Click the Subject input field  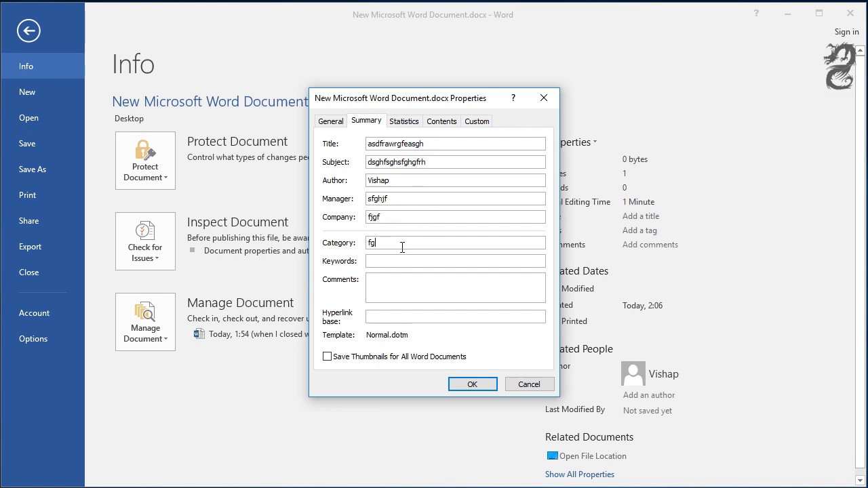coord(455,162)
